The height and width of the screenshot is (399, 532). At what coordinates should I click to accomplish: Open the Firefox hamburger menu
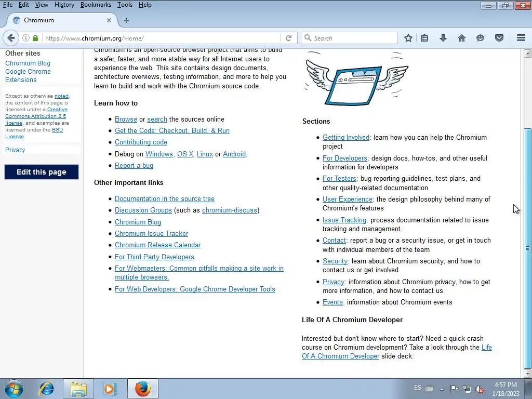coord(521,38)
